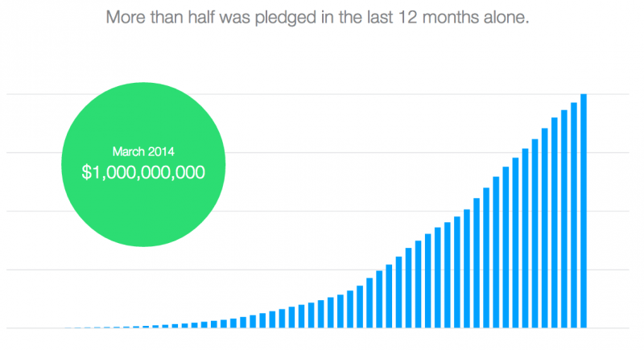The height and width of the screenshot is (350, 644).
Task: Select the "March 2014" label
Action: [143, 150]
